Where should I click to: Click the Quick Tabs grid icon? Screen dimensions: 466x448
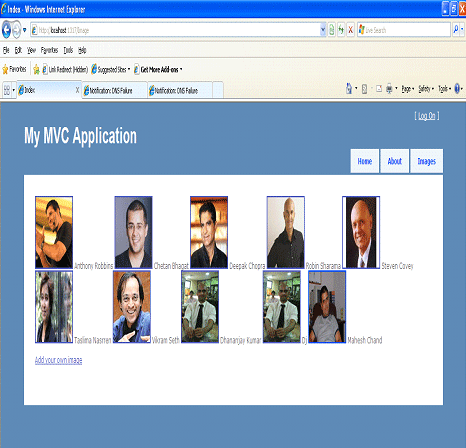tap(7, 90)
